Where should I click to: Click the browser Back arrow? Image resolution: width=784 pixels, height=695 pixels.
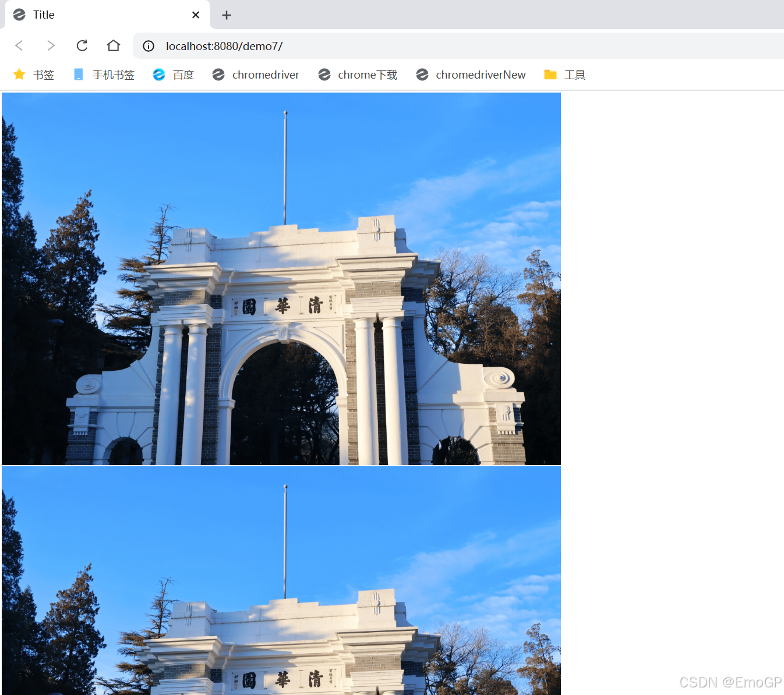[19, 45]
